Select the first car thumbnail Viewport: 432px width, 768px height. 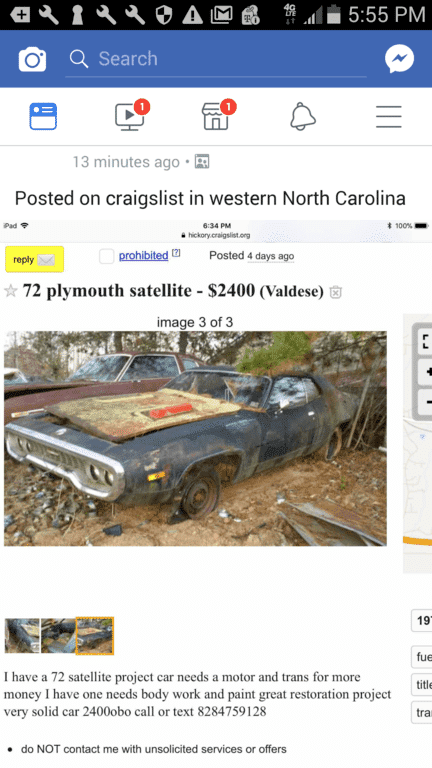click(22, 635)
